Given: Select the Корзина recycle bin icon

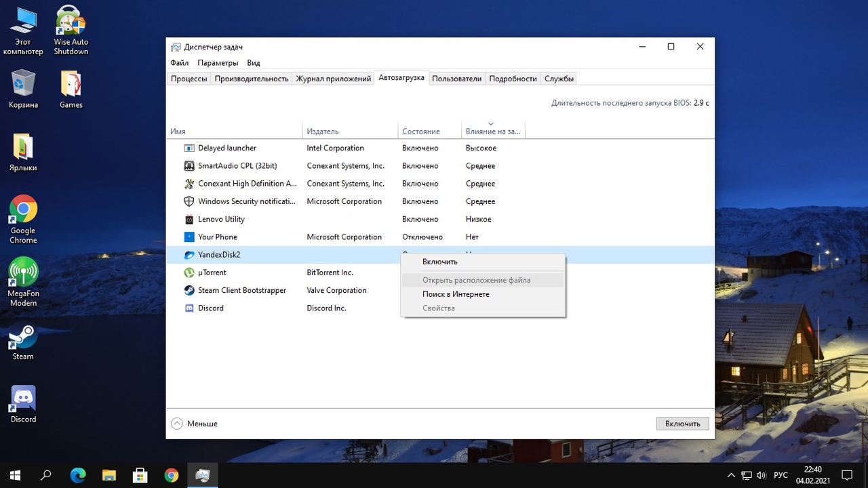Looking at the screenshot, I should pyautogui.click(x=23, y=89).
